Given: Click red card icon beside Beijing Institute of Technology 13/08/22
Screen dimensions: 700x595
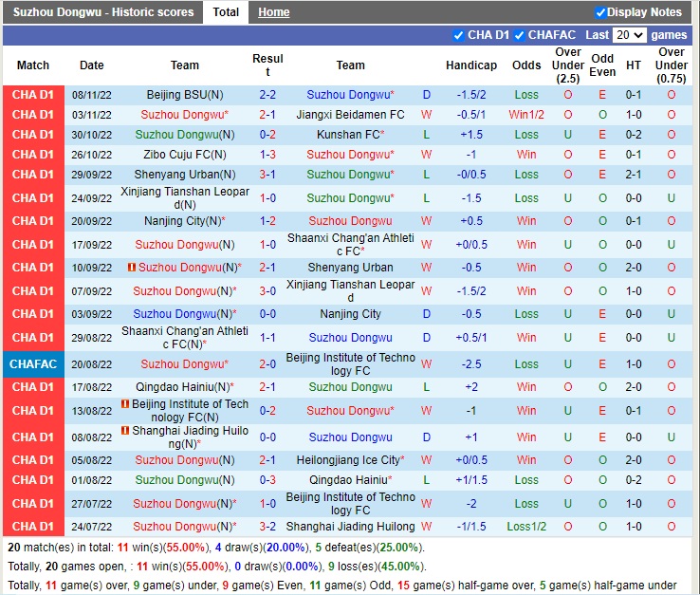Looking at the screenshot, I should pos(125,404).
